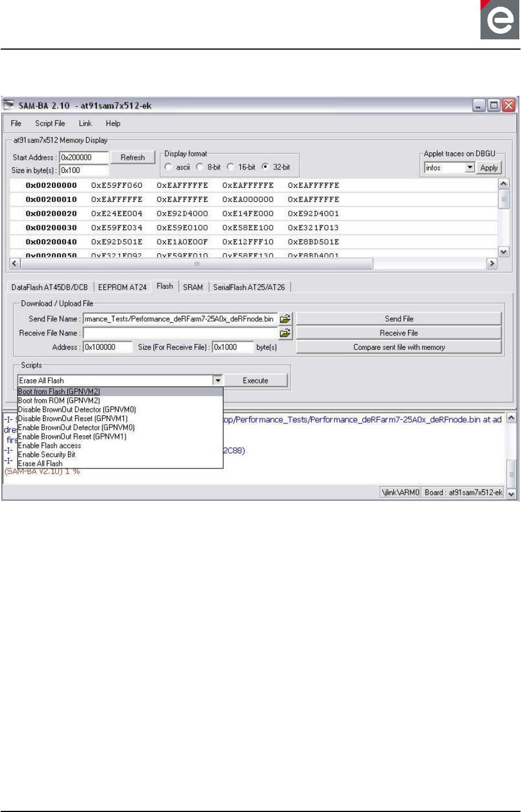The width and height of the screenshot is (521, 812).
Task: Click the Send File button
Action: [x=399, y=319]
